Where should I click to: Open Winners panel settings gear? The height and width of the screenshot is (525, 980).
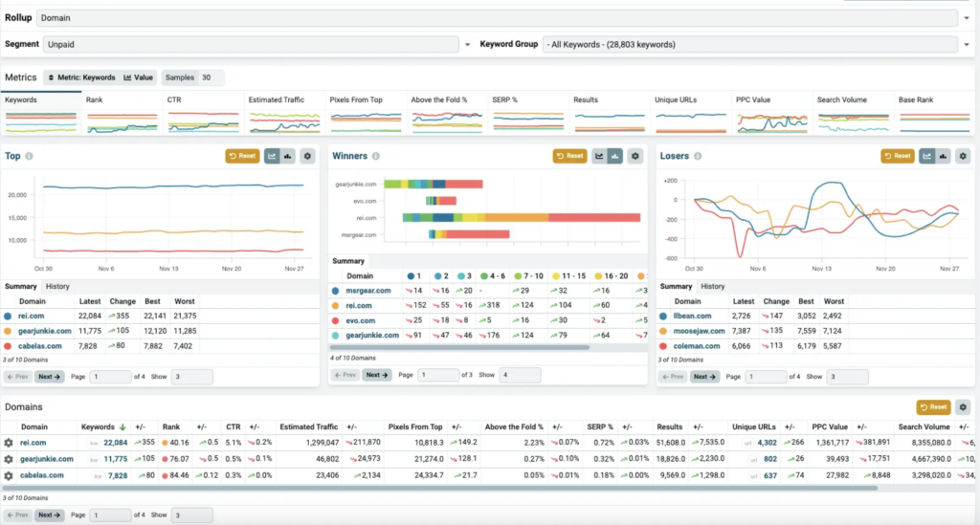point(635,156)
